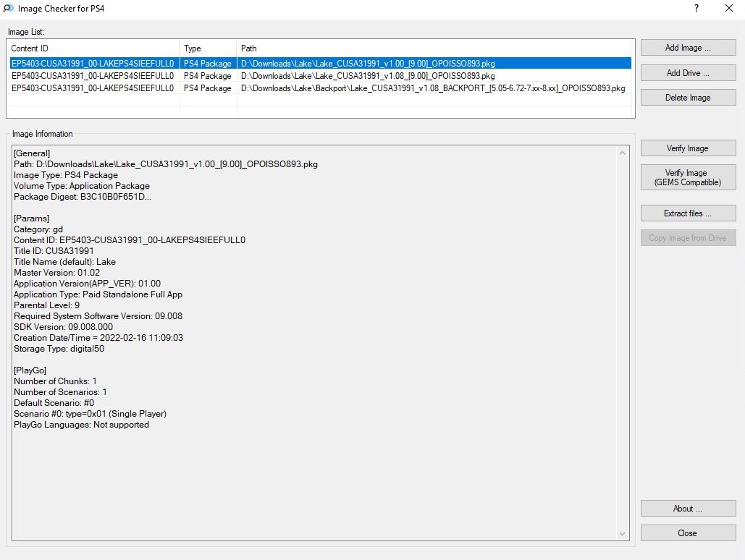Click the Content ID cell in the third row
The height and width of the screenshot is (560, 745).
pos(93,88)
